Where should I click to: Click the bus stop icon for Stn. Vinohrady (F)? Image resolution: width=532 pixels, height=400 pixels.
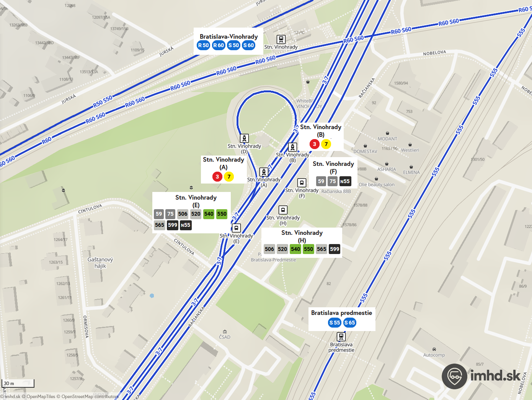302,183
